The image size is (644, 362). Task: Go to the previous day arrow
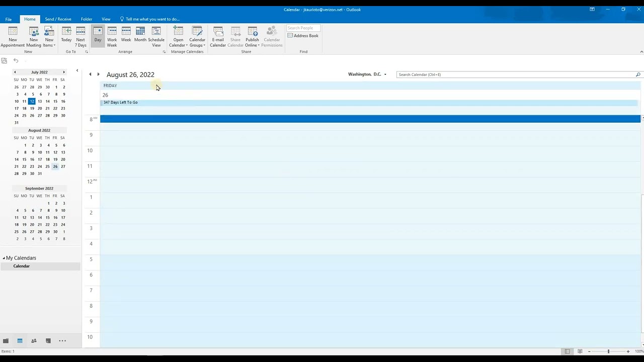pyautogui.click(x=91, y=74)
